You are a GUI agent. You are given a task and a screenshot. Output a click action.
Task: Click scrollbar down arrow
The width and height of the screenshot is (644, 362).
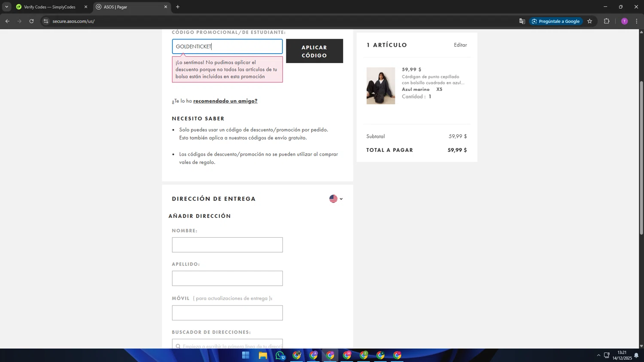641,346
